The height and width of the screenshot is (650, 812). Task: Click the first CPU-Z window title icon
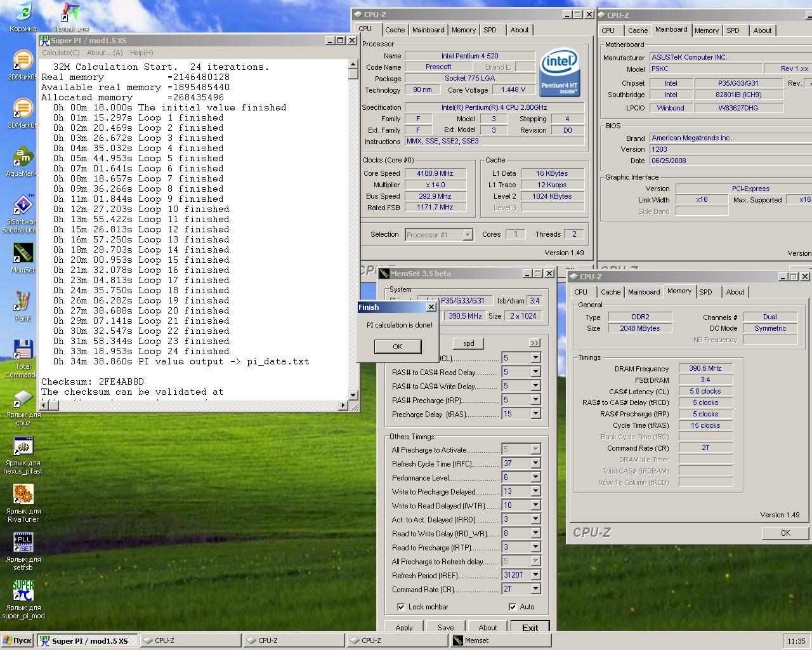point(358,15)
